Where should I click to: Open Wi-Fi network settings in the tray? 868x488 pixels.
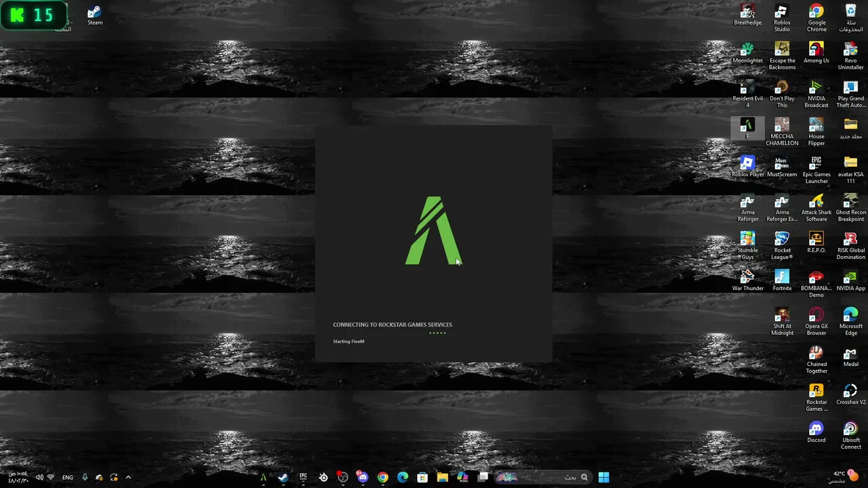coord(51,477)
